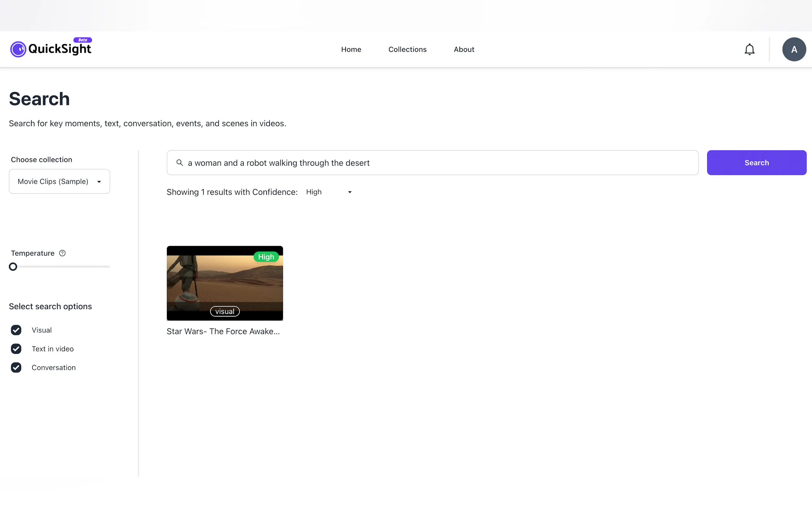Open the notifications bell
This screenshot has width=812, height=508.
coord(749,49)
